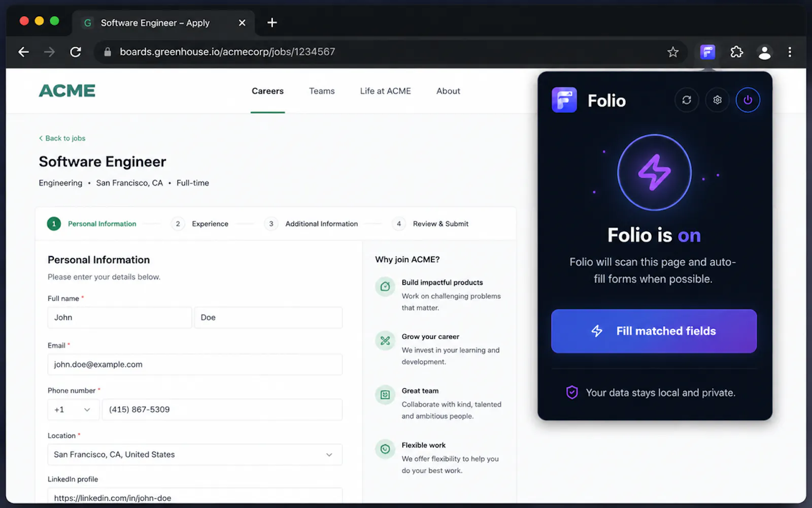Follow the Back to jobs link
This screenshot has height=508, width=812.
coord(62,138)
